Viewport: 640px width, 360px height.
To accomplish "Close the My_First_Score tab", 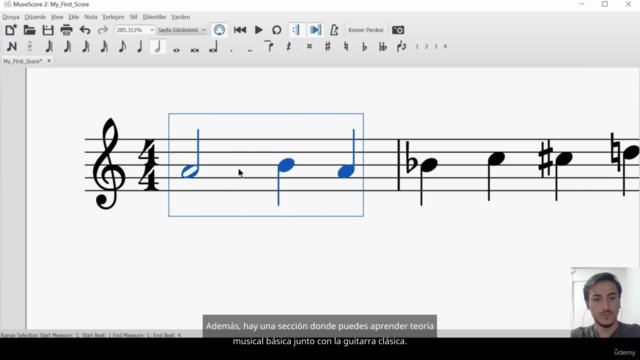I will [x=49, y=61].
